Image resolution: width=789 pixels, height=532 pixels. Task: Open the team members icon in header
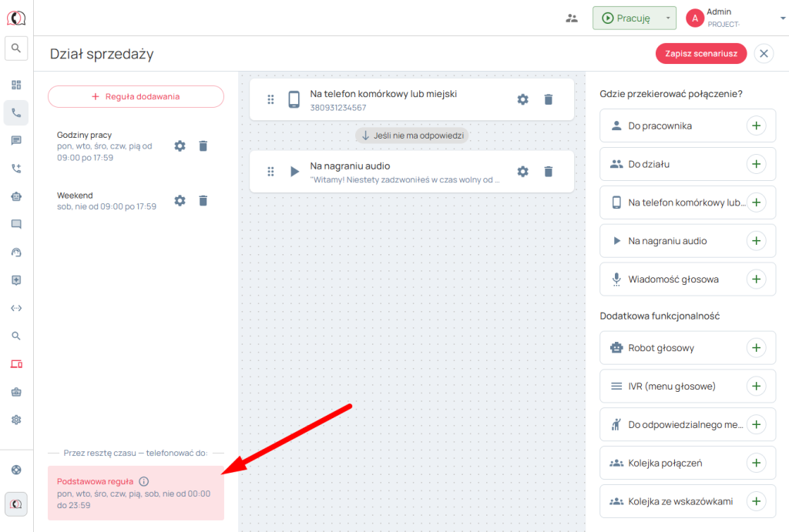point(571,18)
